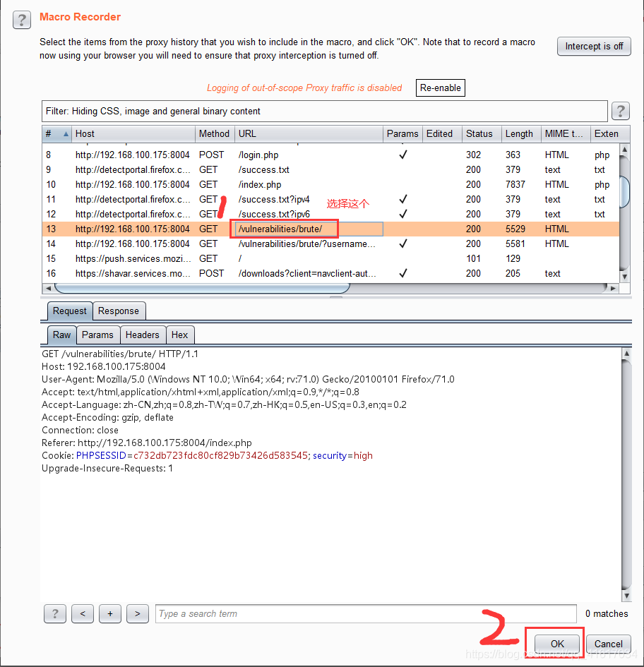Screen dimensions: 644x667
Task: Sort table by Status column header
Action: tap(482, 134)
